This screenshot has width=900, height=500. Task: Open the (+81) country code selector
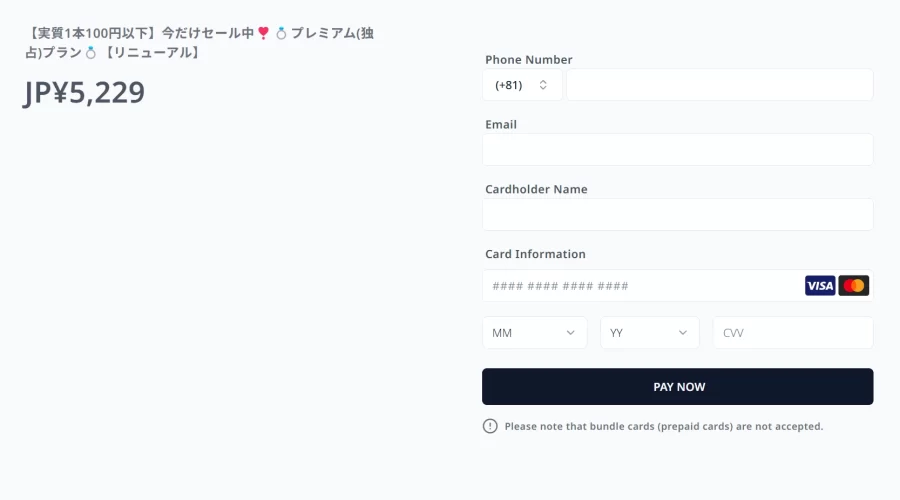tap(522, 85)
